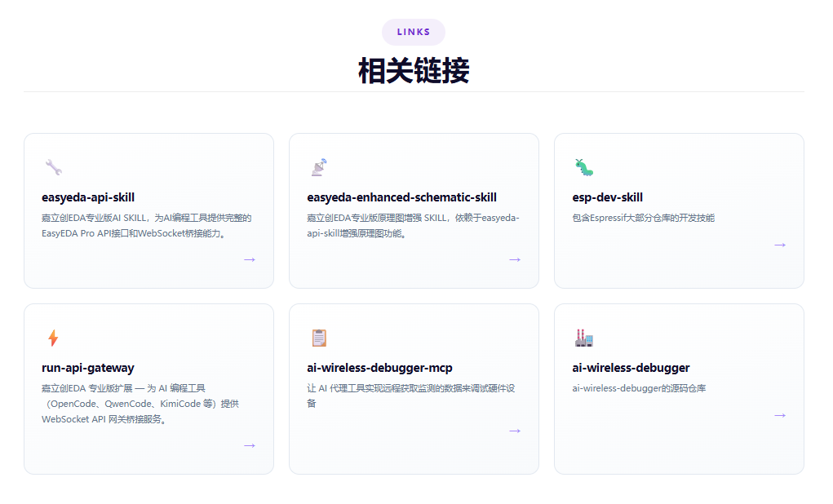Click the LINKS pill badge
833x504 pixels.
pos(414,32)
